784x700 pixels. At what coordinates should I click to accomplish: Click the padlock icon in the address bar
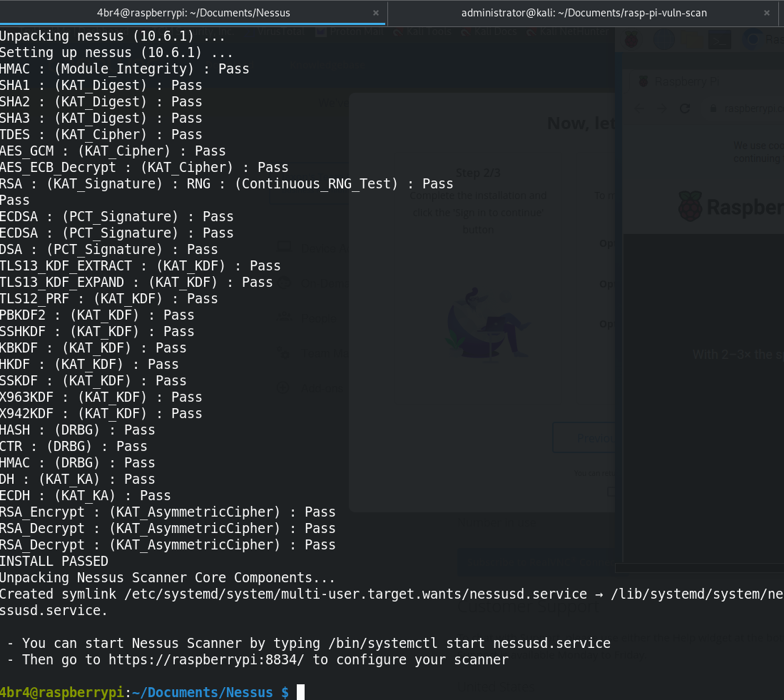click(x=713, y=108)
